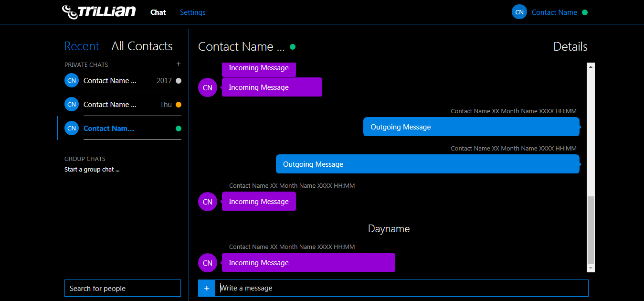Open the Contact Name account link in header

pyautogui.click(x=554, y=12)
